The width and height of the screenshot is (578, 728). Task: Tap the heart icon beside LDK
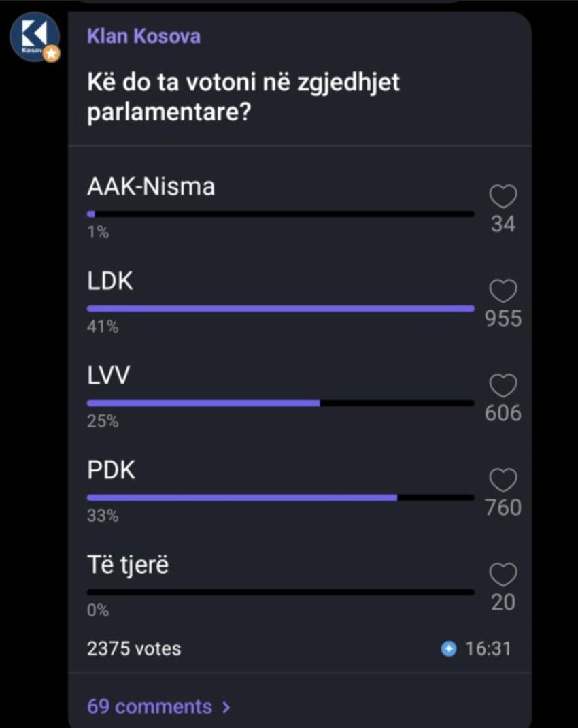(x=503, y=292)
